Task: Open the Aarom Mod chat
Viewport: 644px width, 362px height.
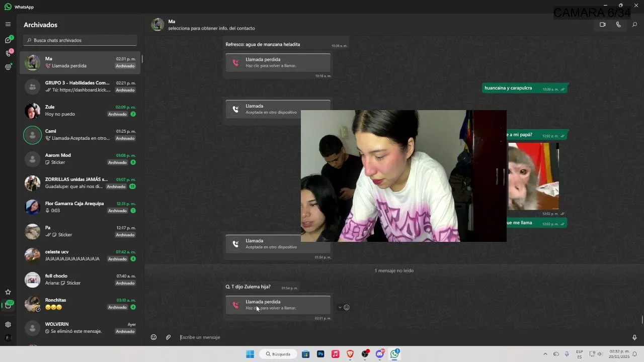Action: tap(80, 159)
